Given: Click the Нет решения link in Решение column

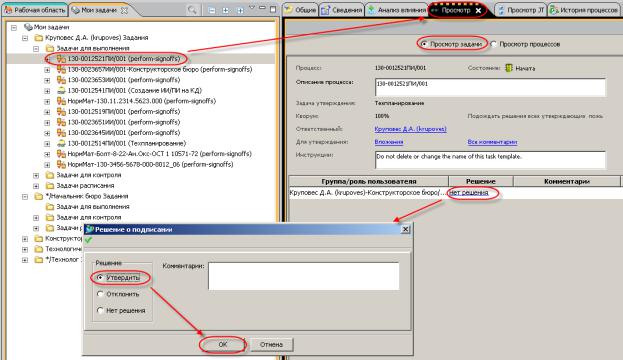Looking at the screenshot, I should pyautogui.click(x=468, y=193).
